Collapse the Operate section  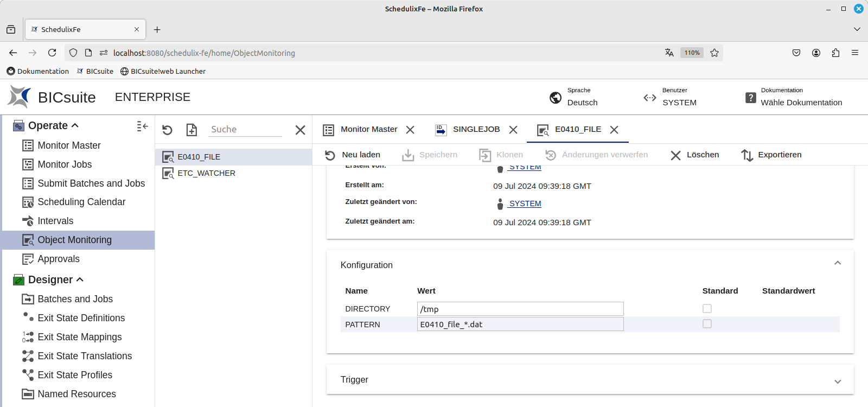tap(75, 125)
